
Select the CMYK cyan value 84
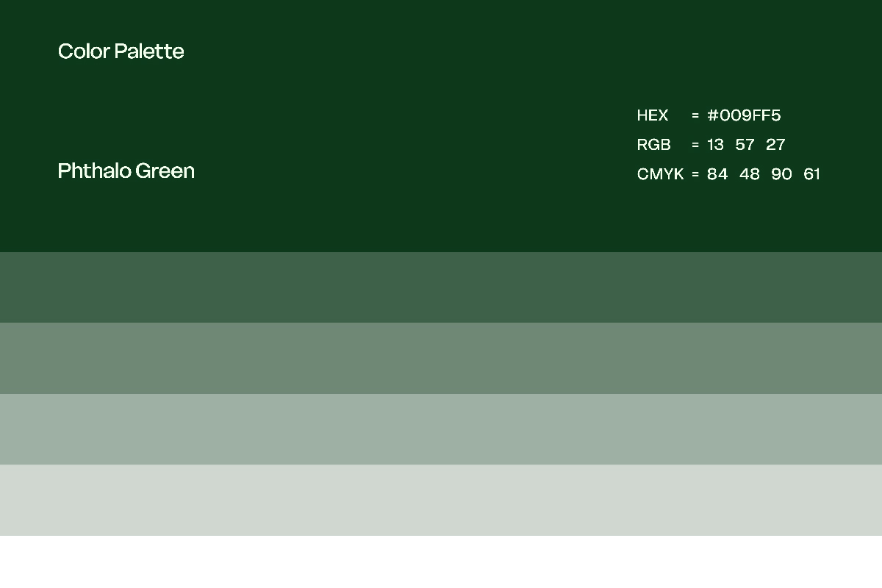[717, 174]
